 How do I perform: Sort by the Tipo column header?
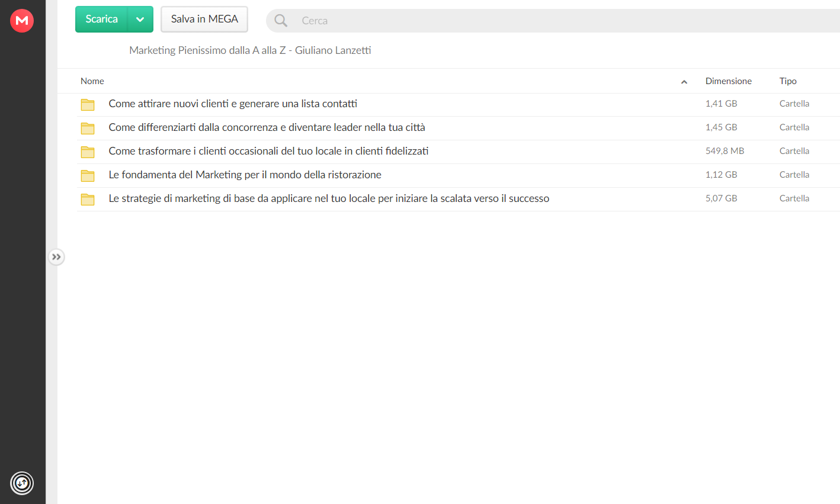[x=788, y=81]
